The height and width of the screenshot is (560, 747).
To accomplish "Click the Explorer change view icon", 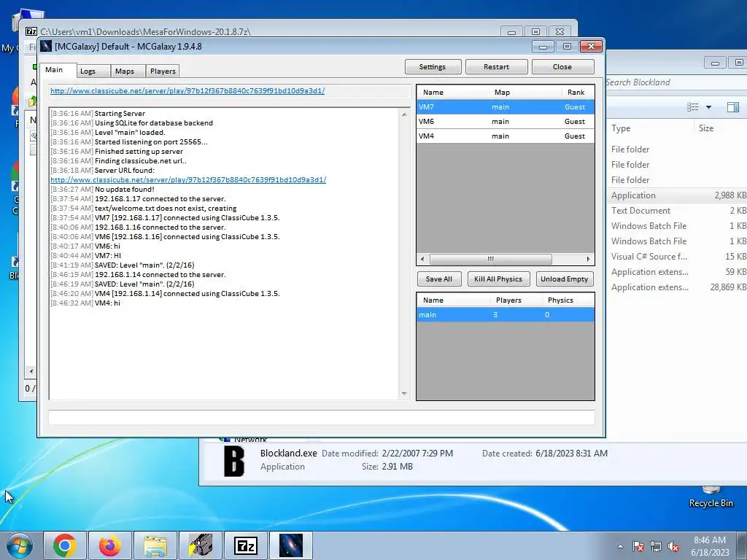I will click(x=693, y=107).
